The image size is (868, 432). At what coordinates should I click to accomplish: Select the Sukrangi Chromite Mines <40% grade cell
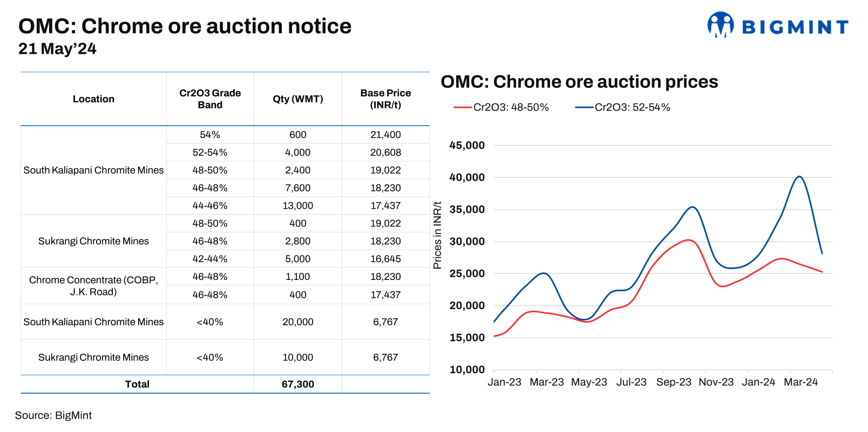coord(210,358)
